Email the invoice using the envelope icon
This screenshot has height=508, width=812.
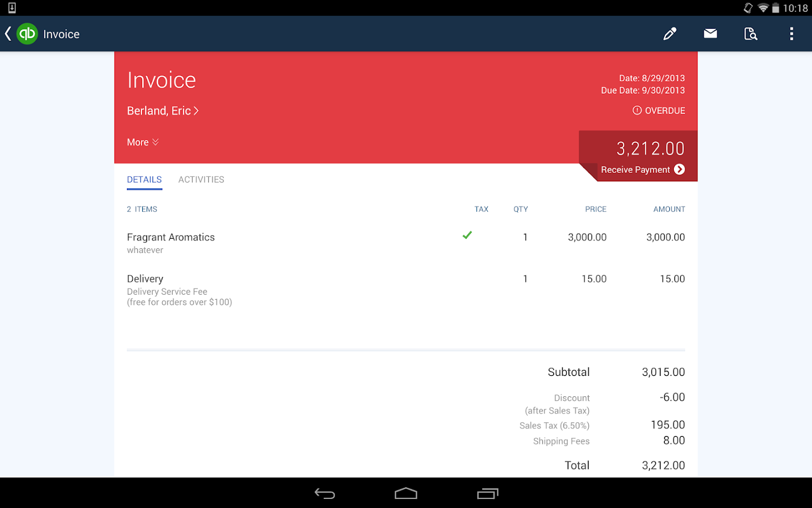pos(710,34)
